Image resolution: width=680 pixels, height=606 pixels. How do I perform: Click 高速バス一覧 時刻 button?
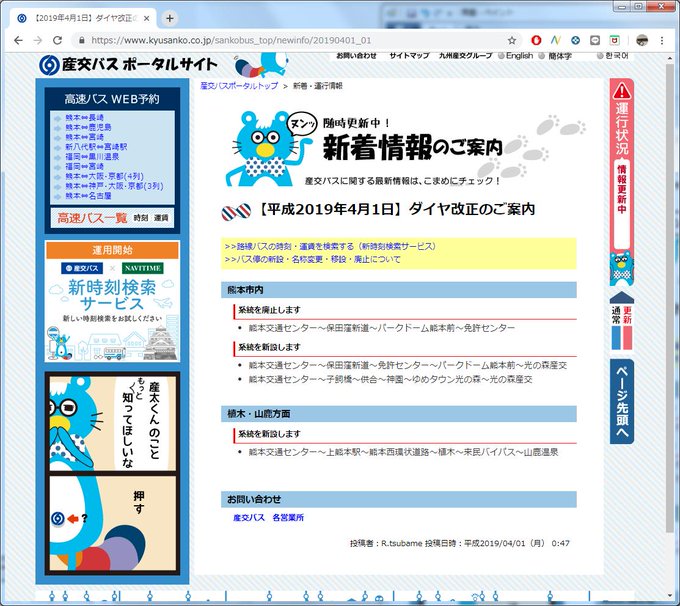pos(141,218)
